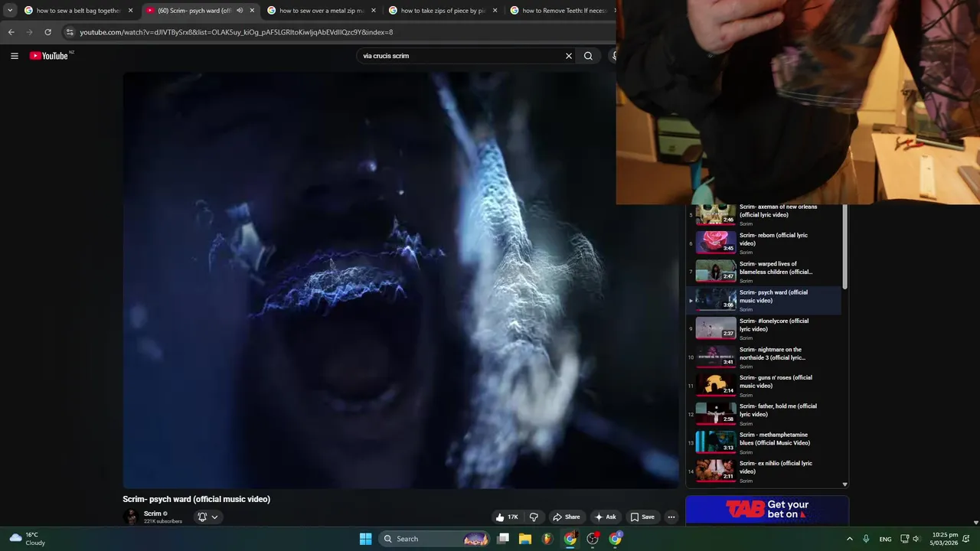Clear the YouTube search box text

[x=568, y=56]
